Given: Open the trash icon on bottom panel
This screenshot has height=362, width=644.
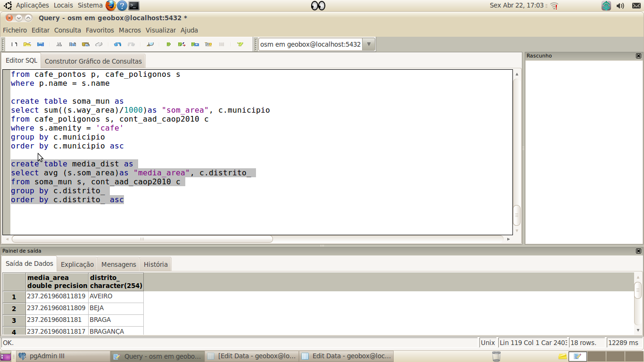Looking at the screenshot, I should tap(496, 356).
